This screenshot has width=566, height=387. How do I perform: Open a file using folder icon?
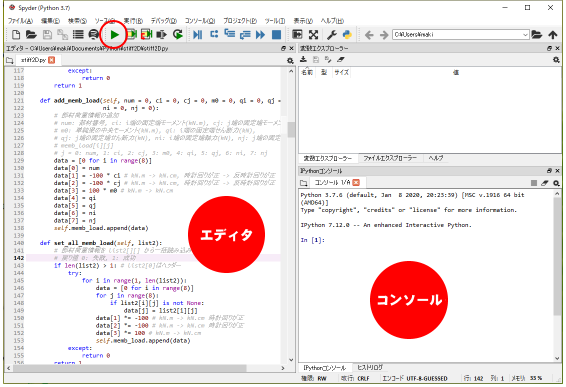[x=31, y=35]
